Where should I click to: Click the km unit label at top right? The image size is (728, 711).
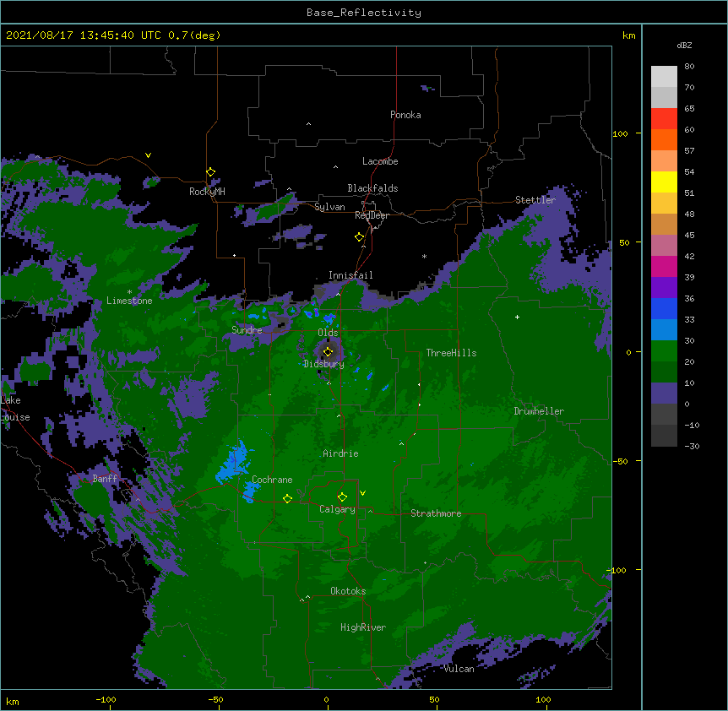(629, 35)
